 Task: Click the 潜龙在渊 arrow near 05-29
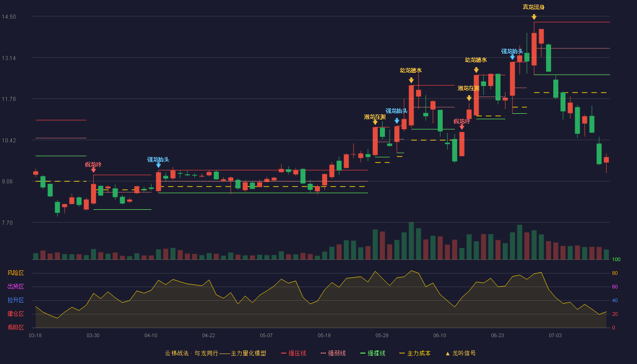(x=375, y=122)
